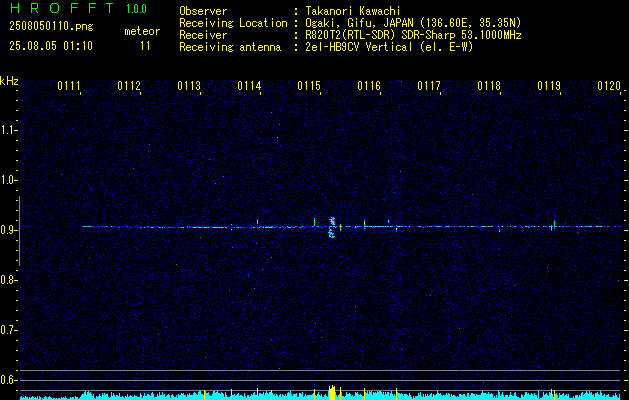Click the Observer label
Screen dimensions: 629x400
pyautogui.click(x=203, y=11)
